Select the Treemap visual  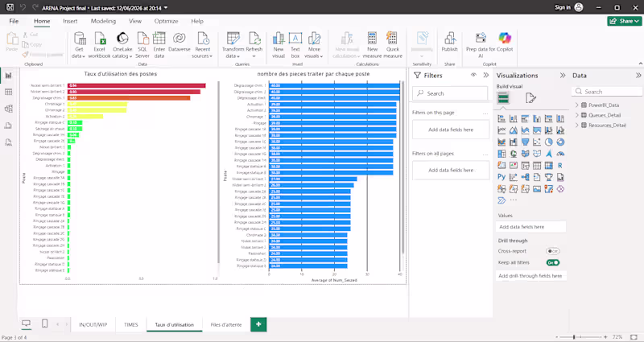pyautogui.click(x=502, y=154)
